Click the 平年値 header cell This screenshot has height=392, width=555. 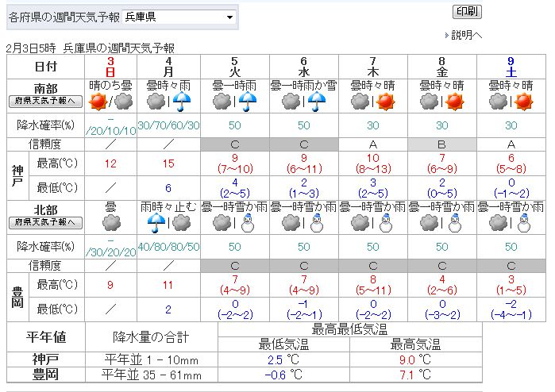(46, 337)
